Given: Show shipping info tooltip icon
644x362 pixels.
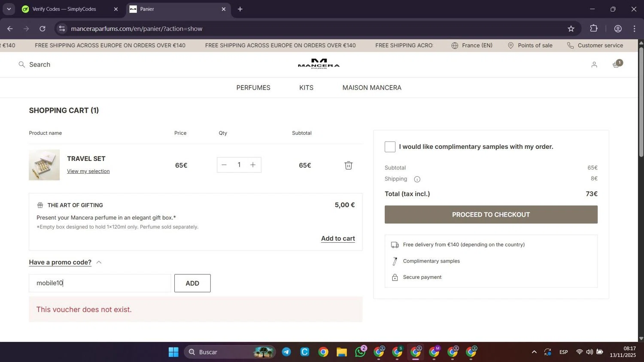Looking at the screenshot, I should pyautogui.click(x=417, y=179).
